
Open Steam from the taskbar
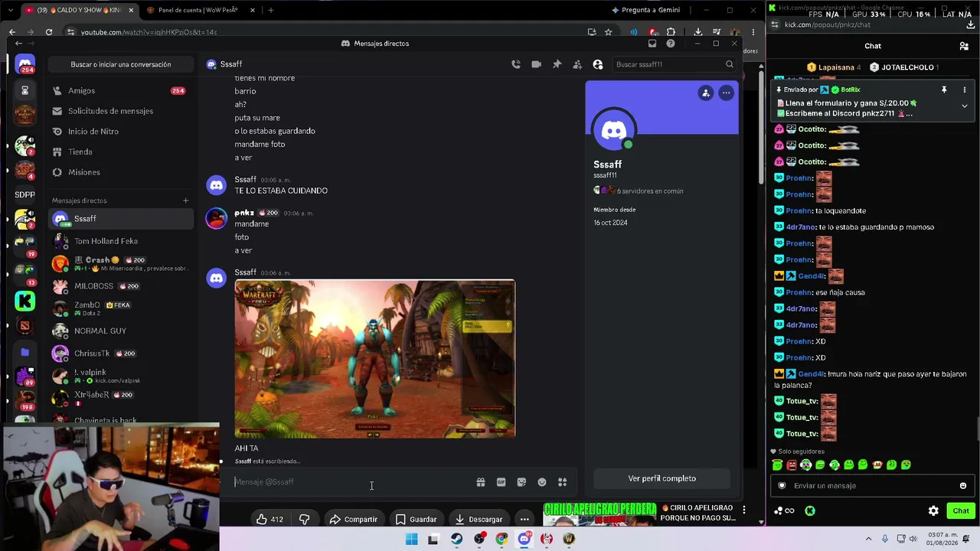[456, 539]
